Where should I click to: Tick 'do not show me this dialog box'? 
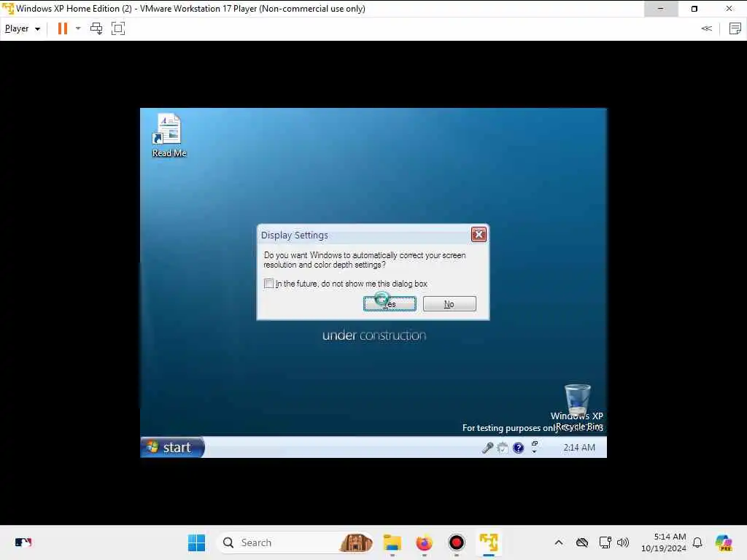pyautogui.click(x=268, y=284)
